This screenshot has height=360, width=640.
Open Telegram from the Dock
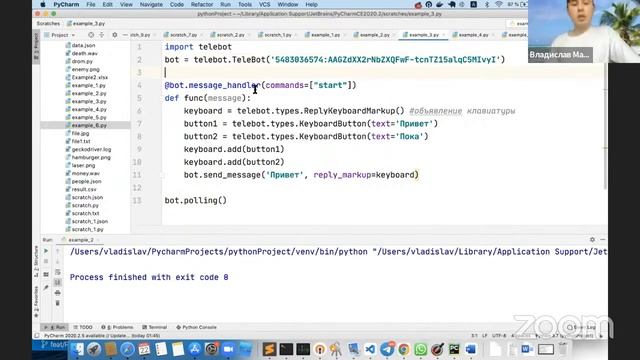click(x=387, y=349)
